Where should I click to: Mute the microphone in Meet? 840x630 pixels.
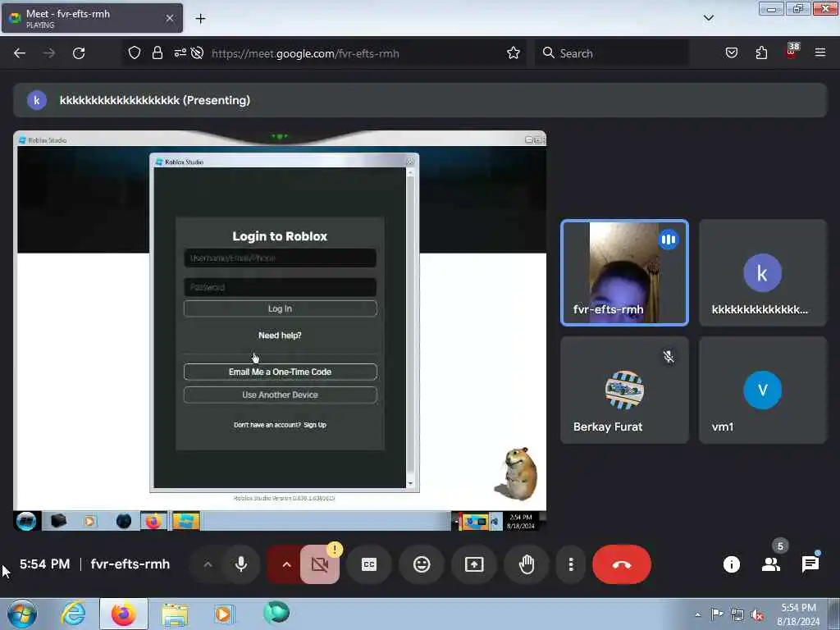pyautogui.click(x=241, y=564)
